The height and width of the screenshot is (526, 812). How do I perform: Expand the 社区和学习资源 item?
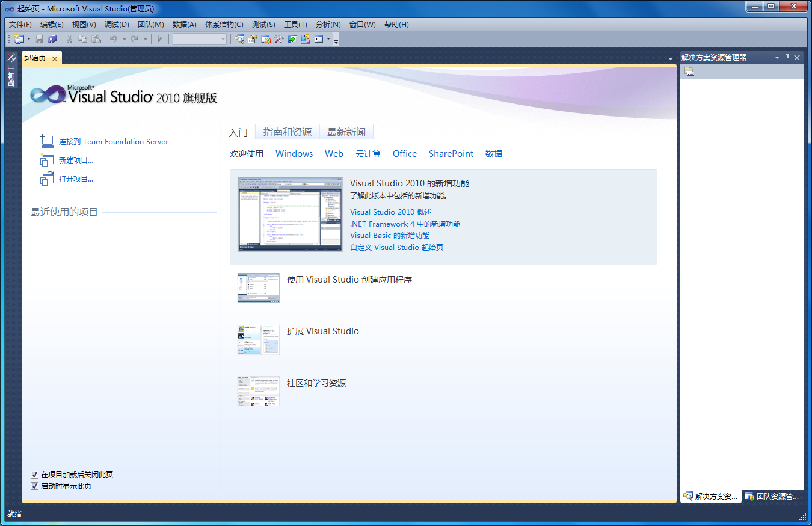point(316,383)
